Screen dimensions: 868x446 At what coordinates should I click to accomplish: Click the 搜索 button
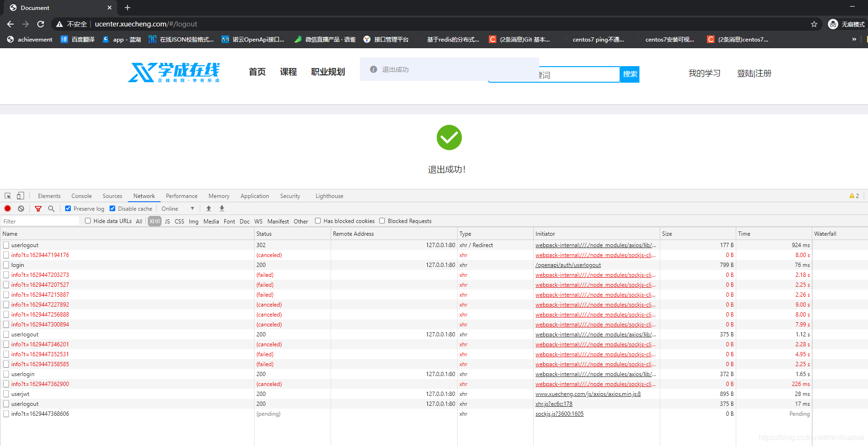pyautogui.click(x=630, y=74)
